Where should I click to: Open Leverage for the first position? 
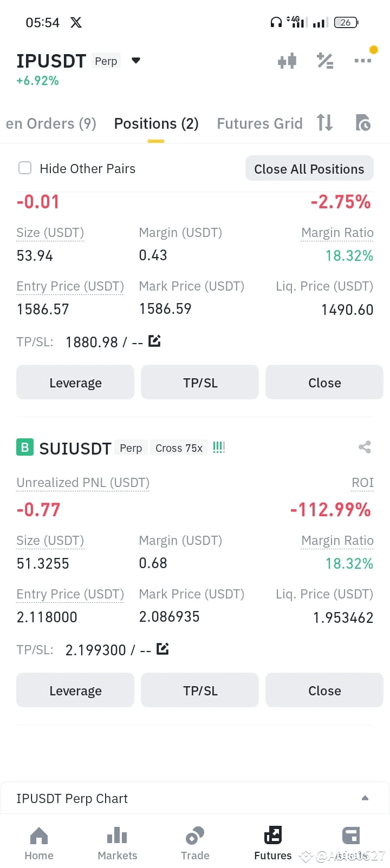pyautogui.click(x=75, y=382)
